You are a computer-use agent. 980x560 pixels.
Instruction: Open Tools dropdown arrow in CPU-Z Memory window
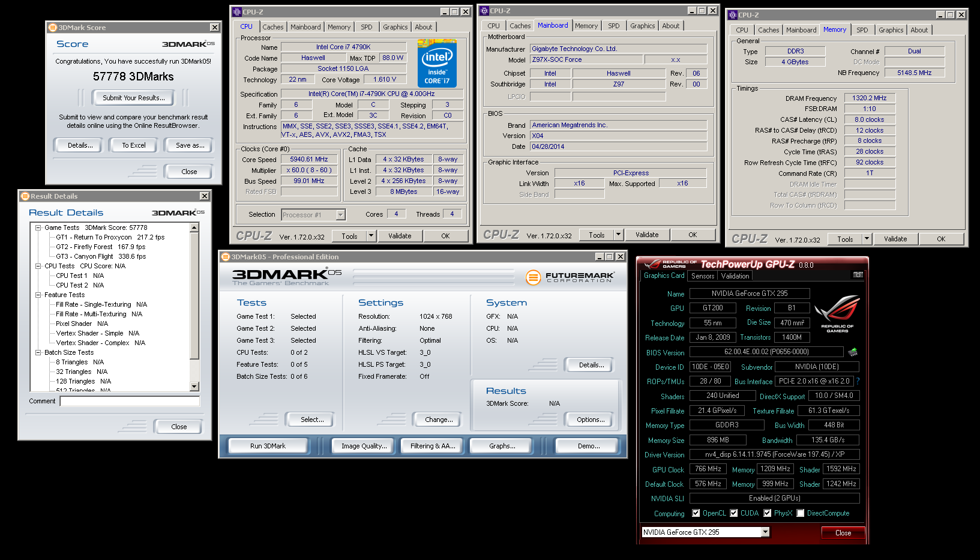pos(867,239)
